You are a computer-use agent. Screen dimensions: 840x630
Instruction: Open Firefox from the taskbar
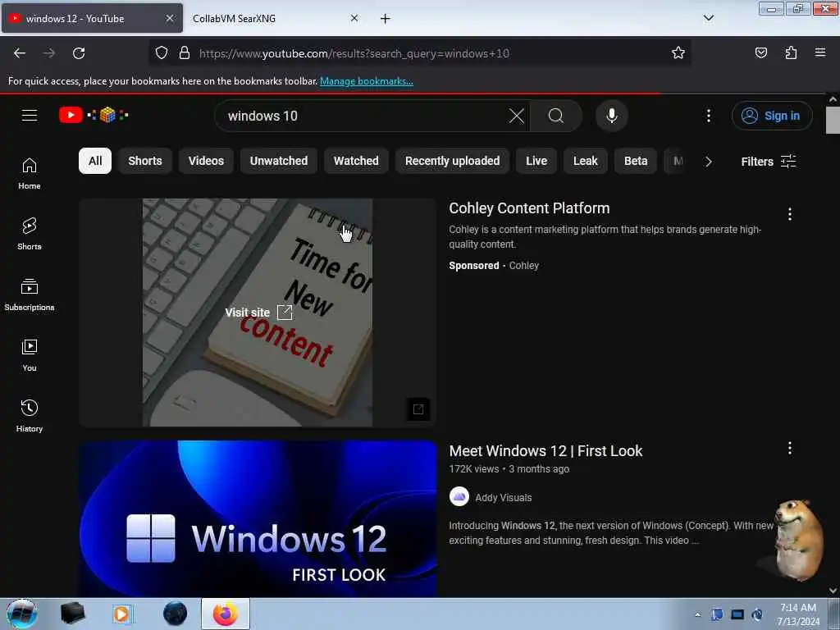(x=226, y=614)
